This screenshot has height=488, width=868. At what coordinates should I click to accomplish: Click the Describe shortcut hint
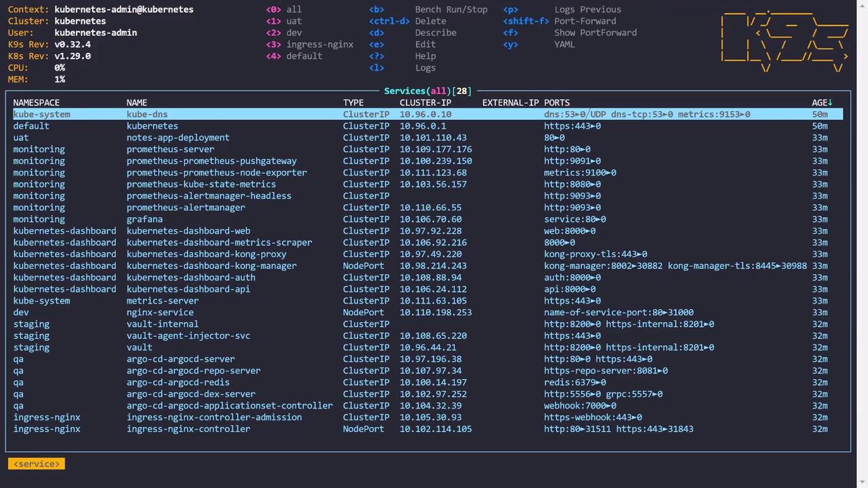435,33
